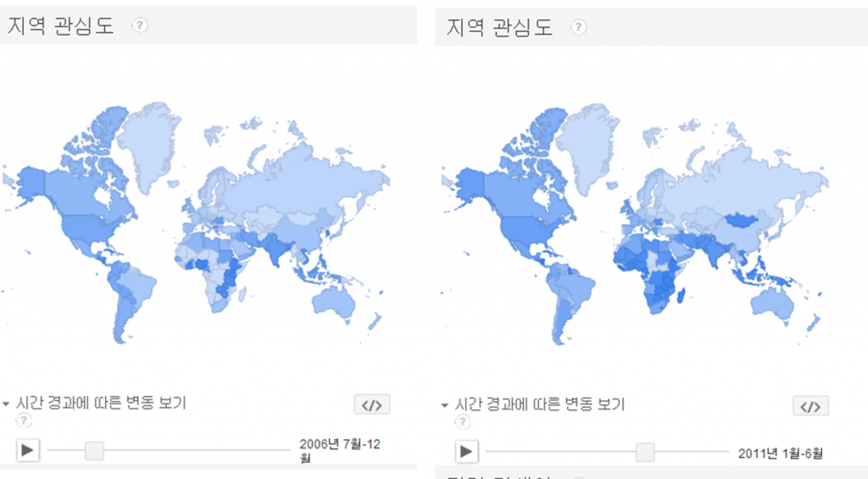This screenshot has width=868, height=479.
Task: Collapse right 시간 경과에 따른 변동 보기 section
Action: coord(445,405)
